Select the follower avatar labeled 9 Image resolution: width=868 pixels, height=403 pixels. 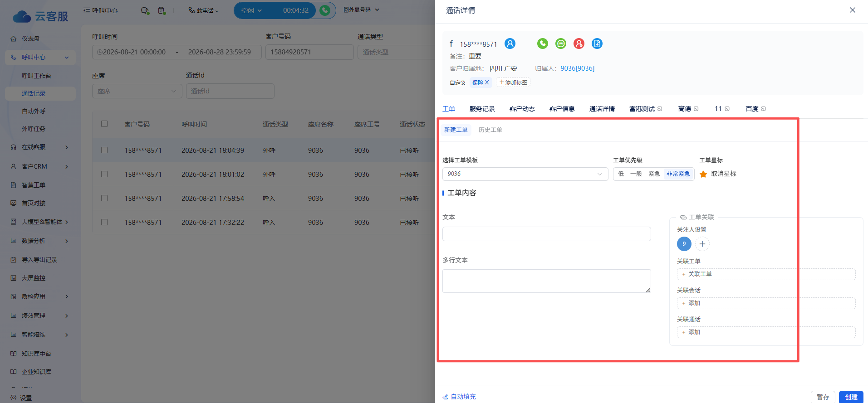pos(684,244)
